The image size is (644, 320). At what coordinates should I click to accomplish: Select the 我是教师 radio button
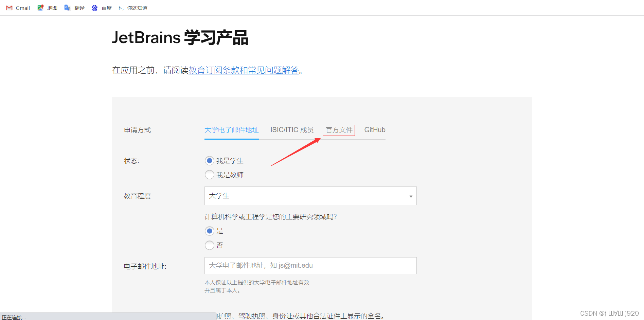(210, 175)
